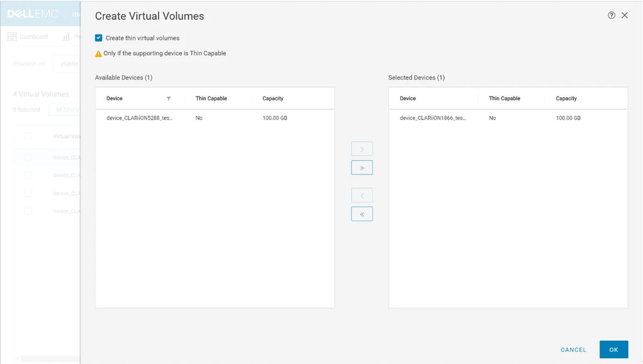Click the help question mark icon
The height and width of the screenshot is (364, 643).
(x=611, y=16)
